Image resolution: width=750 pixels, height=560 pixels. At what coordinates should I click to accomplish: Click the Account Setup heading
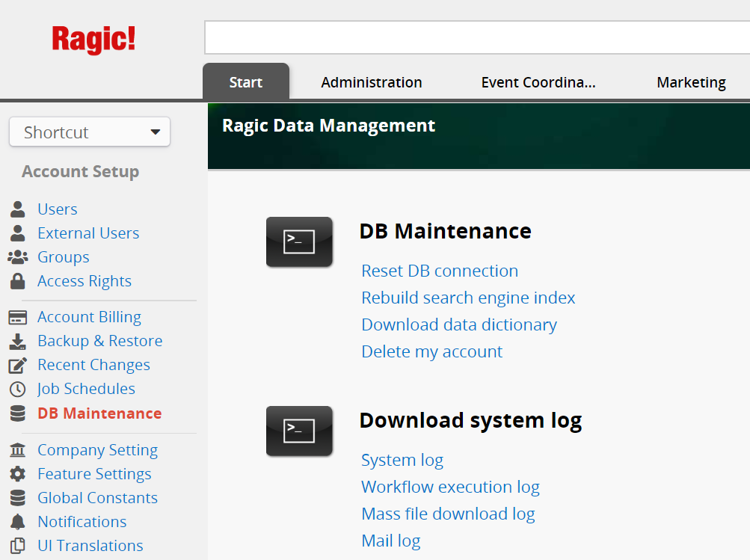point(80,171)
